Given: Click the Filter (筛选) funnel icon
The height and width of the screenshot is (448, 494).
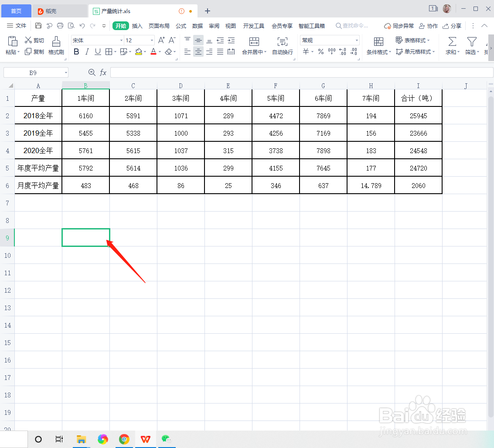Looking at the screenshot, I should pos(472,41).
